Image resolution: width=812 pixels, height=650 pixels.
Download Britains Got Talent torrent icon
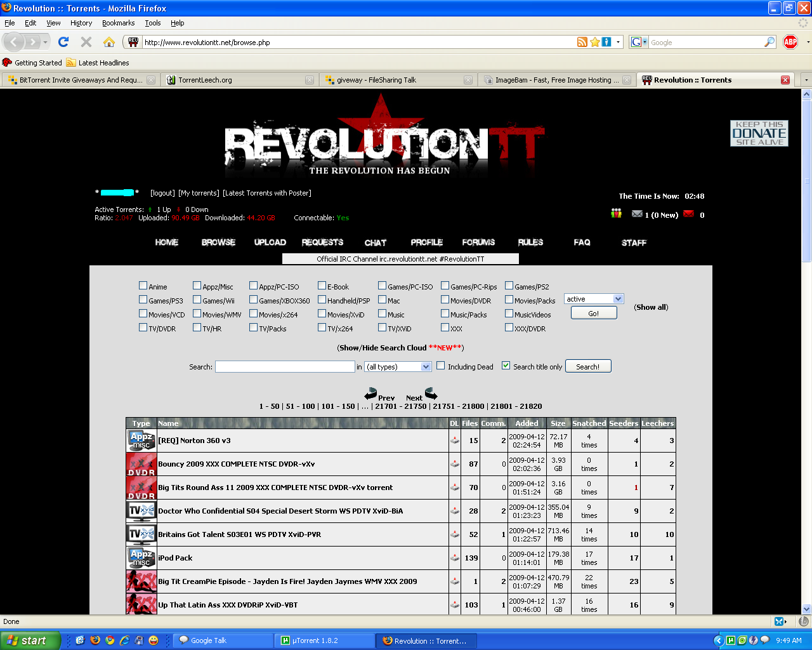455,534
